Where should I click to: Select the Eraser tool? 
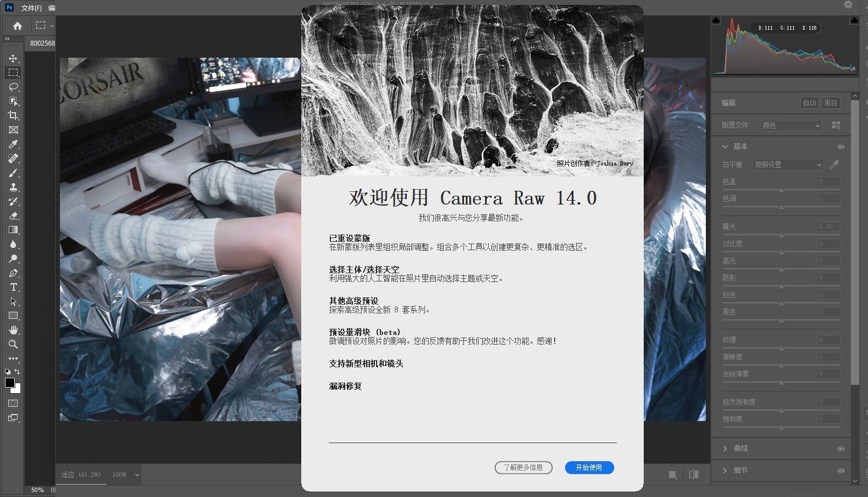(13, 216)
